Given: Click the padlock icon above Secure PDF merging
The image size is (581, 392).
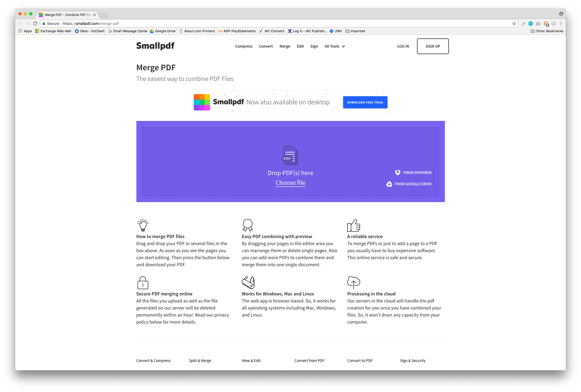Looking at the screenshot, I should tap(143, 283).
